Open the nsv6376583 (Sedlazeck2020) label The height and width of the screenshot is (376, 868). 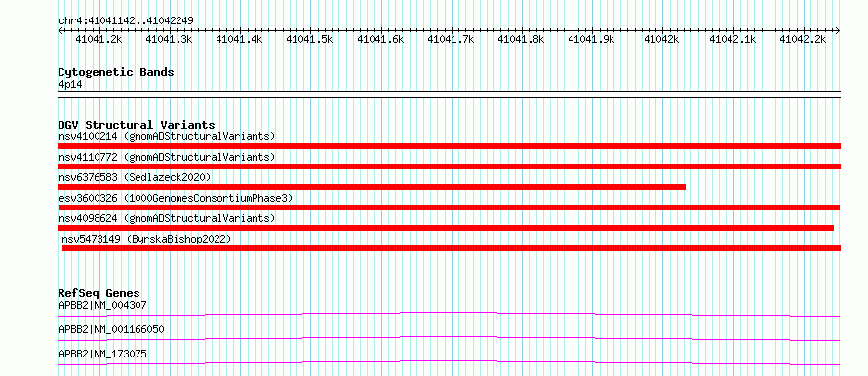135,177
